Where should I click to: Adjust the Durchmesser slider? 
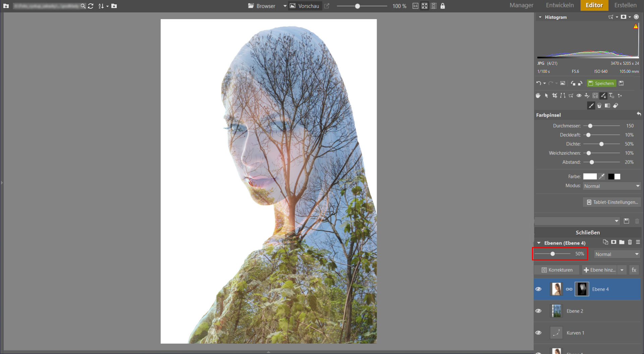[x=601, y=126]
